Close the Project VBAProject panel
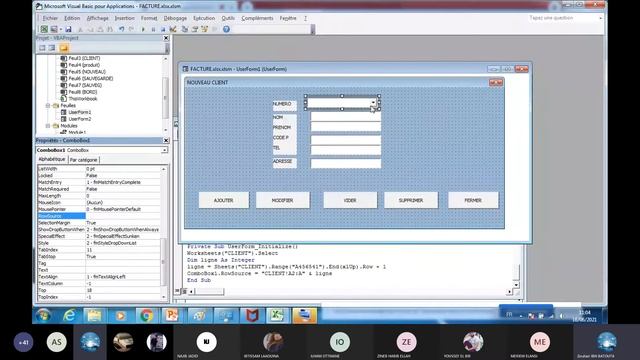The image size is (640, 360). [166, 38]
